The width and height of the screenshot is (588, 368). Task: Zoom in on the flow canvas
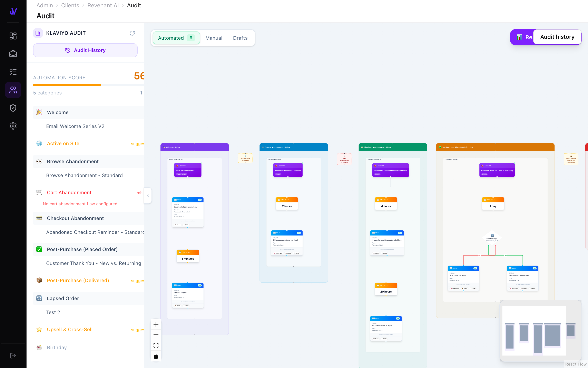coord(156,324)
